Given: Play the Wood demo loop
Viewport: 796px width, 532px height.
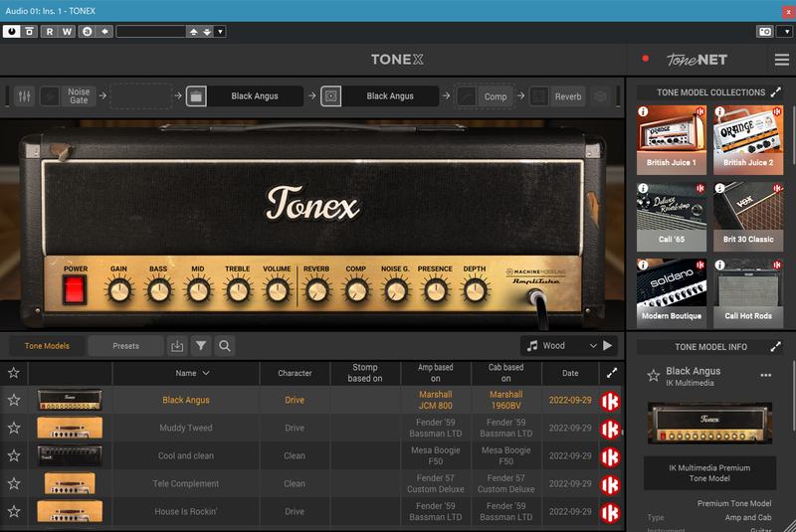Looking at the screenshot, I should [608, 345].
